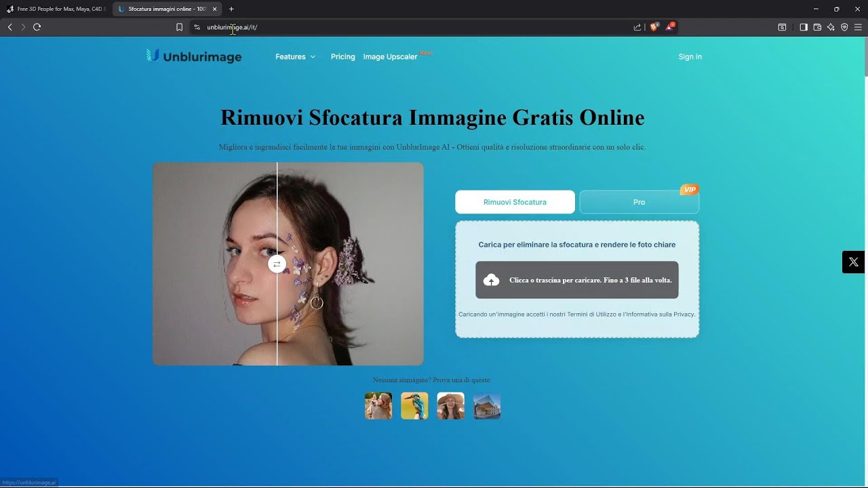
Task: Click the upload button to load files
Action: [x=577, y=280]
